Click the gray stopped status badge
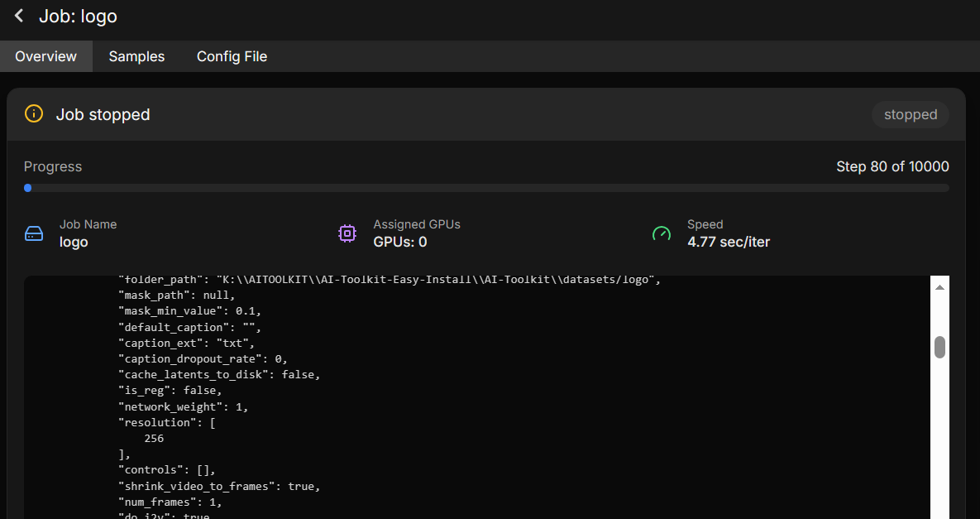Image resolution: width=980 pixels, height=519 pixels. [x=910, y=114]
